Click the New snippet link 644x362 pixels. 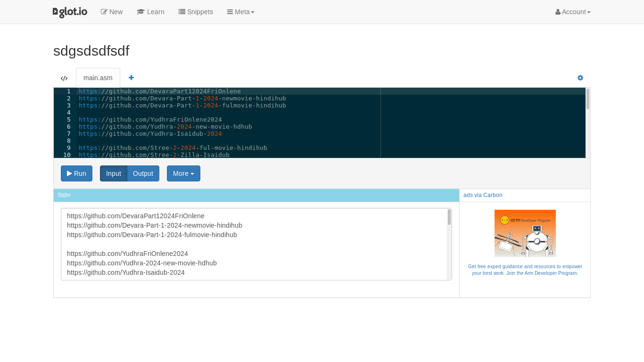point(112,12)
